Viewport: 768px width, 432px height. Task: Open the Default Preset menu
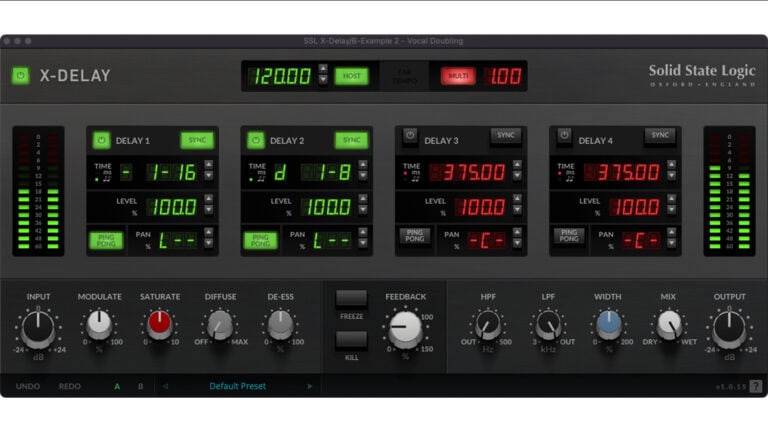[238, 386]
